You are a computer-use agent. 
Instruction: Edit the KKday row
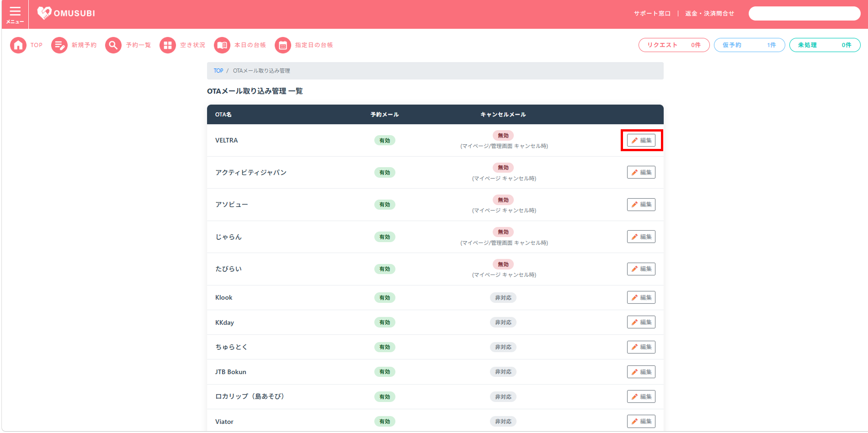[x=641, y=322]
